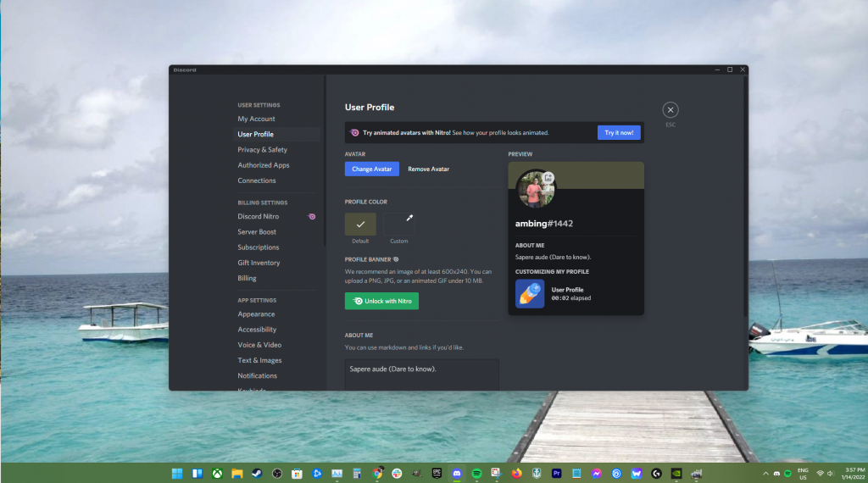The height and width of the screenshot is (483, 868).
Task: Click the taskbar clock showing 3:57 PM
Action: 853,474
